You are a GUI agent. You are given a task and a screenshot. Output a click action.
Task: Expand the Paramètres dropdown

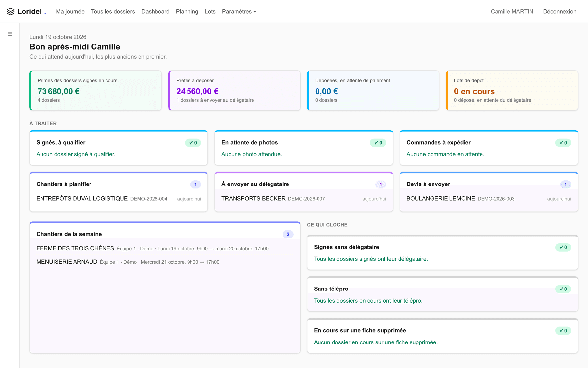[239, 11]
